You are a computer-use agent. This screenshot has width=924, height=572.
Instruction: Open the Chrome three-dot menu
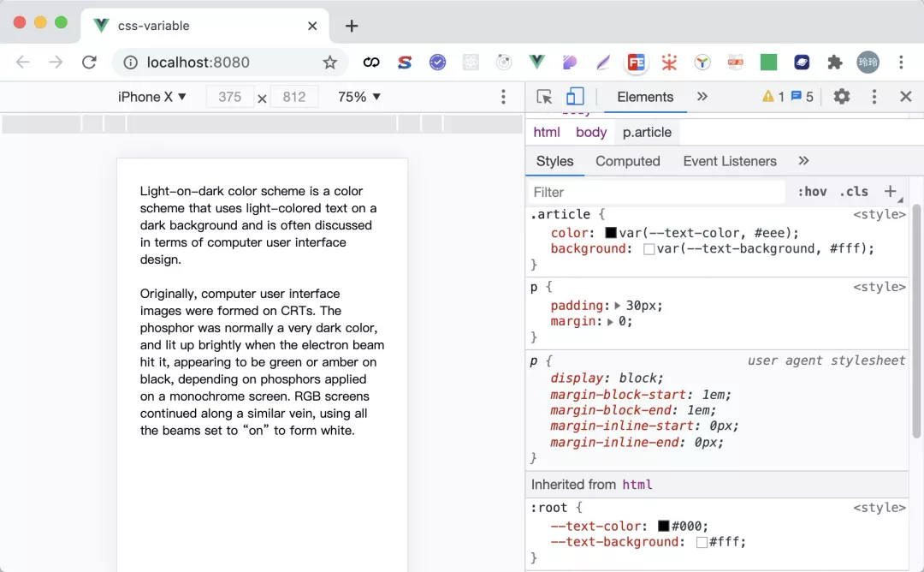901,62
